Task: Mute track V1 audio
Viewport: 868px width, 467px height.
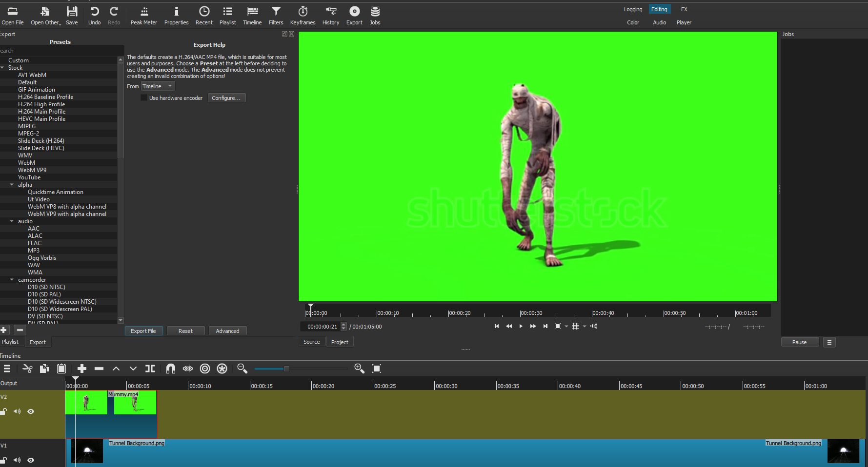Action: [17, 460]
